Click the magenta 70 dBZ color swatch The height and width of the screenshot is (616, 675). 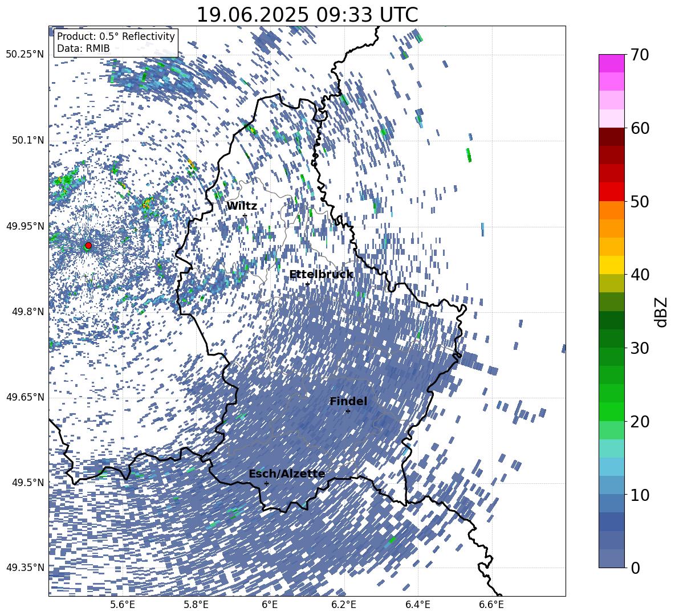(611, 63)
